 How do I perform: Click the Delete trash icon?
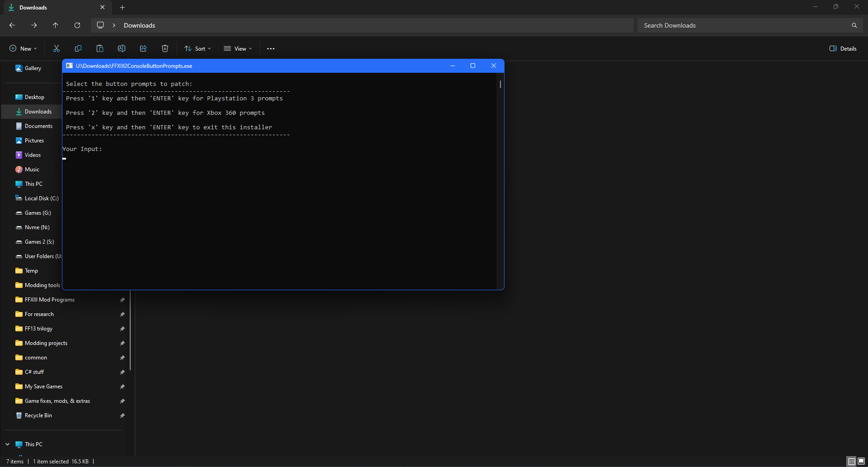pyautogui.click(x=165, y=48)
